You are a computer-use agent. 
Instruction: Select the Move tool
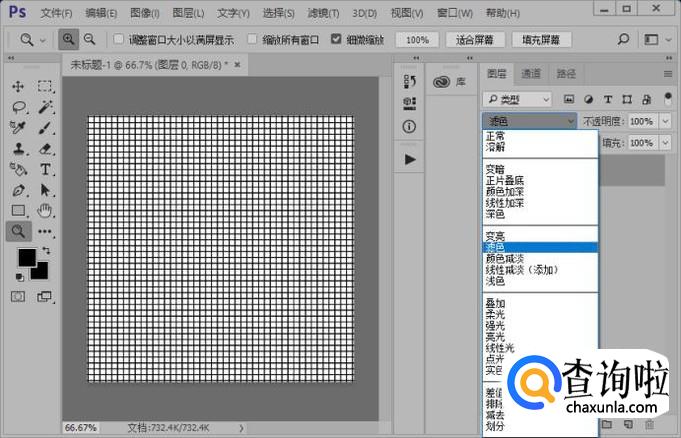click(x=18, y=87)
